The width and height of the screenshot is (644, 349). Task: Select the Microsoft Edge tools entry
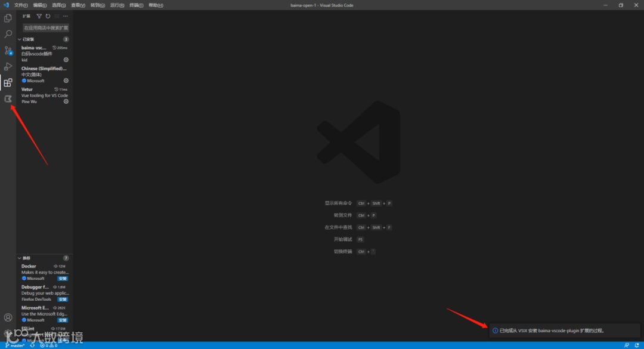click(45, 314)
